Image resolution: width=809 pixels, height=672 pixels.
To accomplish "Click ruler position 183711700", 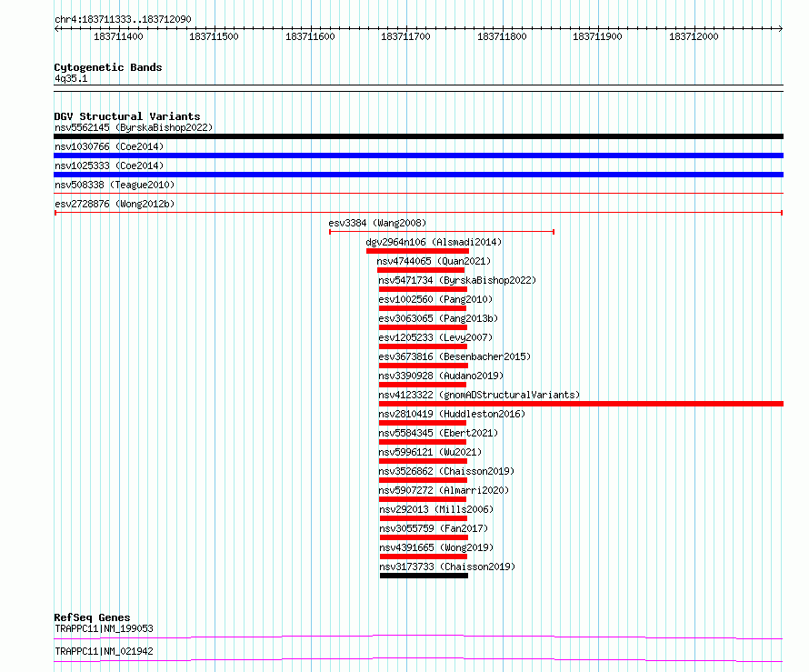I will click(406, 36).
